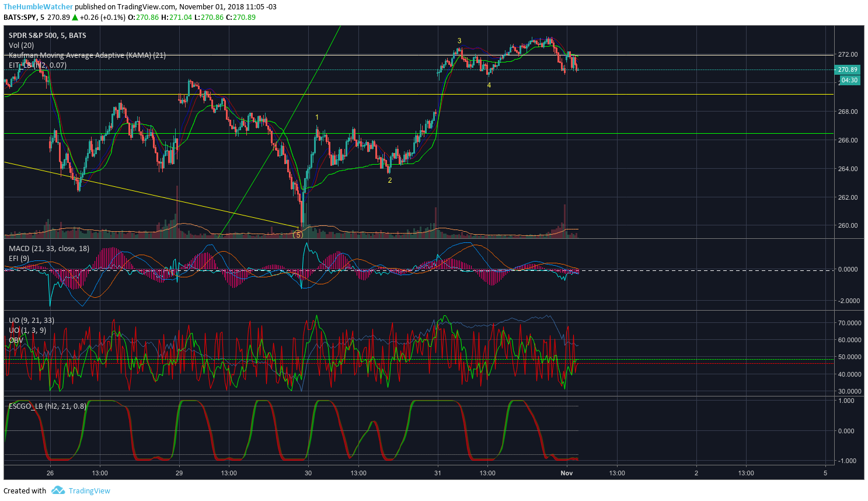Click the ESCGO_LB (hl2, 21, 0.8) label
Image resolution: width=868 pixels, height=501 pixels.
[47, 406]
